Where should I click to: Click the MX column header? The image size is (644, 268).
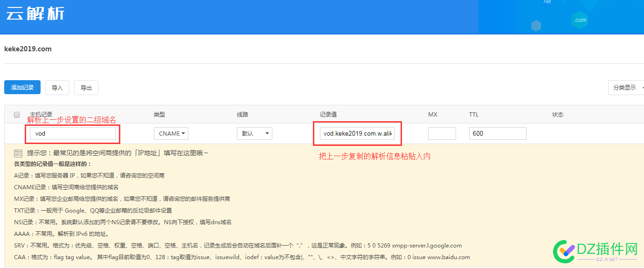tap(433, 115)
